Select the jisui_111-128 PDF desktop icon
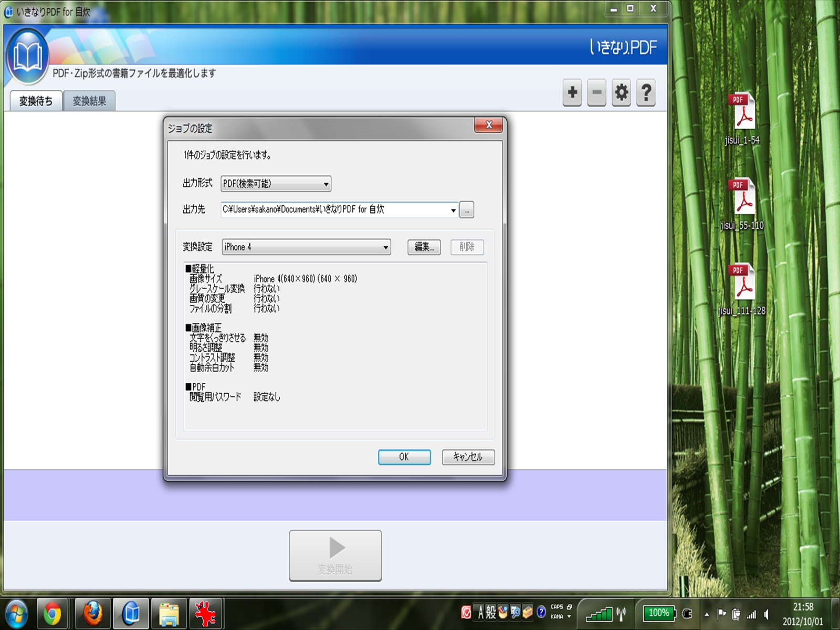840x630 pixels. (742, 290)
